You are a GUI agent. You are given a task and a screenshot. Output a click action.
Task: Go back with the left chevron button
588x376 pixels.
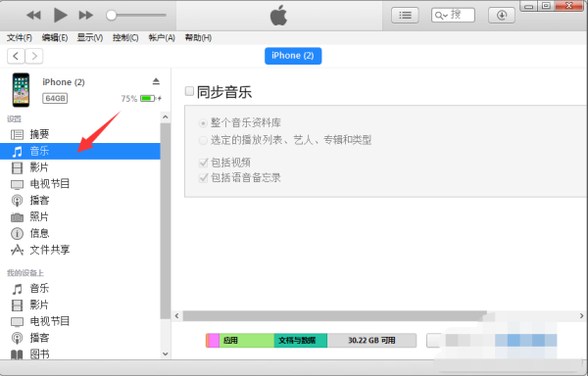[x=16, y=56]
